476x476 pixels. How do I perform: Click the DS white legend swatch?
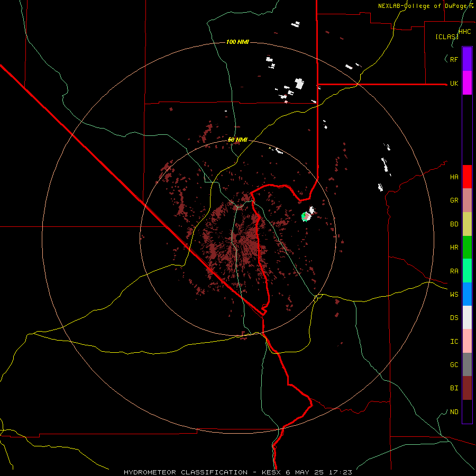click(467, 317)
